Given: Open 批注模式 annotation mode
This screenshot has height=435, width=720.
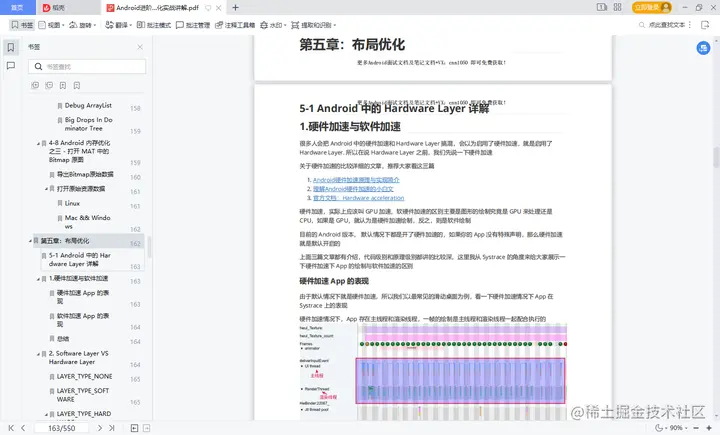Looking at the screenshot, I should [x=154, y=25].
